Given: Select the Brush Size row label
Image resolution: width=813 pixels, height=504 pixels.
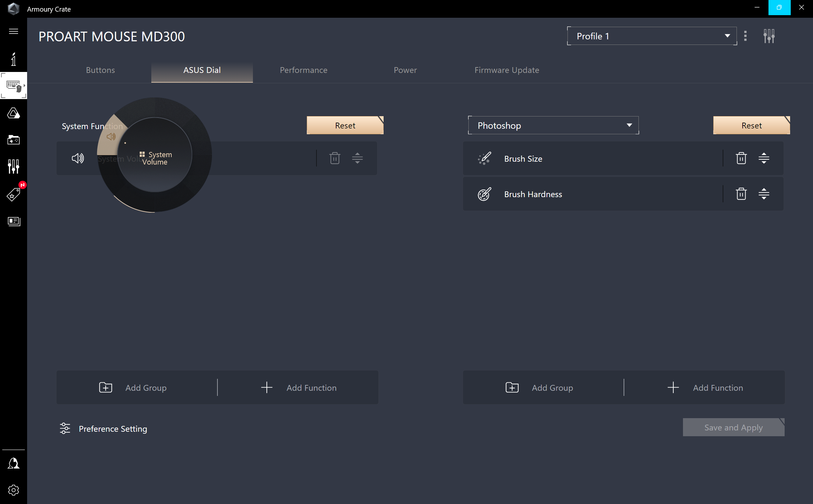Looking at the screenshot, I should pos(523,159).
